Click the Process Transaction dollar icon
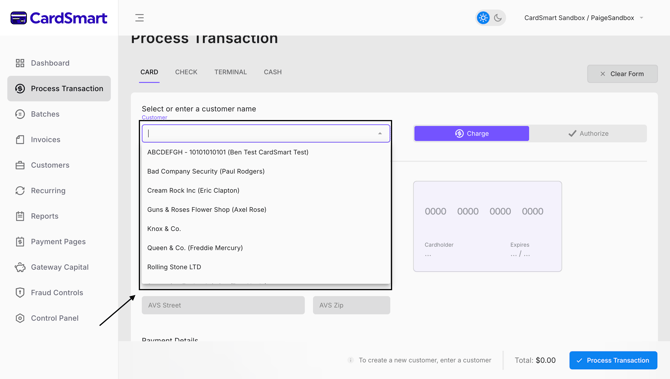Viewport: 670px width, 379px height. [20, 88]
